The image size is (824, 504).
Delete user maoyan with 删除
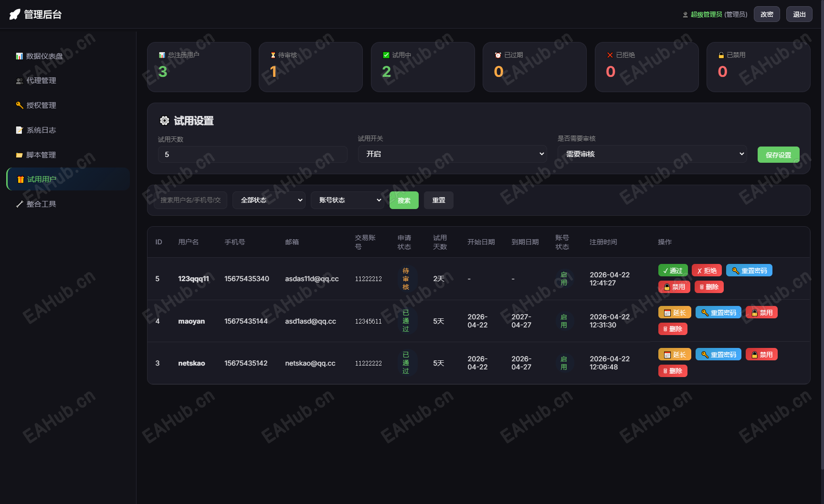point(673,329)
